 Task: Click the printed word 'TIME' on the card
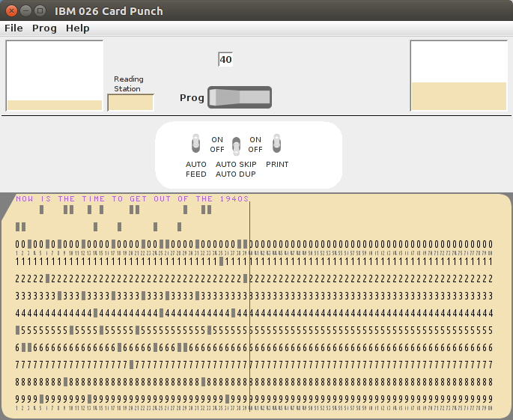click(x=94, y=199)
